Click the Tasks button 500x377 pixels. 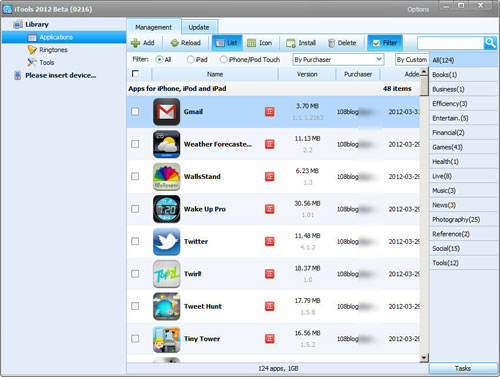point(463,368)
